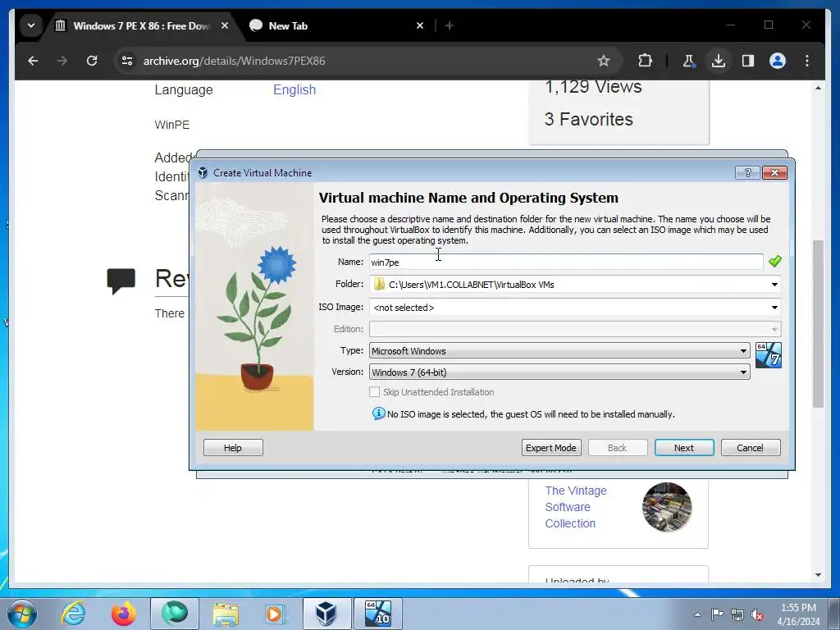This screenshot has width=840, height=630.
Task: Cancel the Create Virtual Machine dialog
Action: click(750, 448)
